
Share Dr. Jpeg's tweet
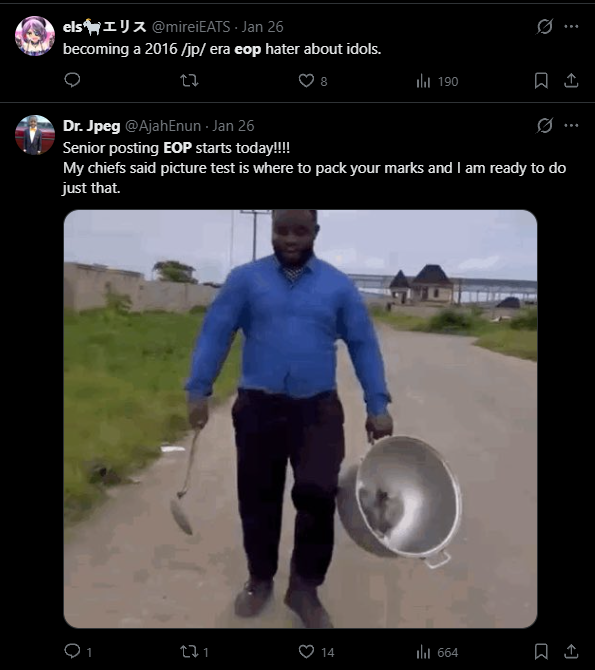pyautogui.click(x=571, y=652)
